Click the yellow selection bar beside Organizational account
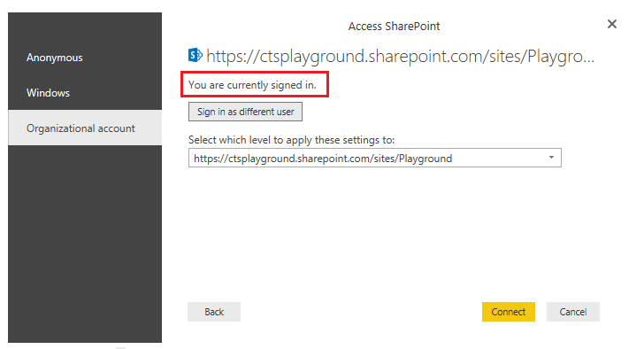The height and width of the screenshot is (349, 644). [9, 128]
